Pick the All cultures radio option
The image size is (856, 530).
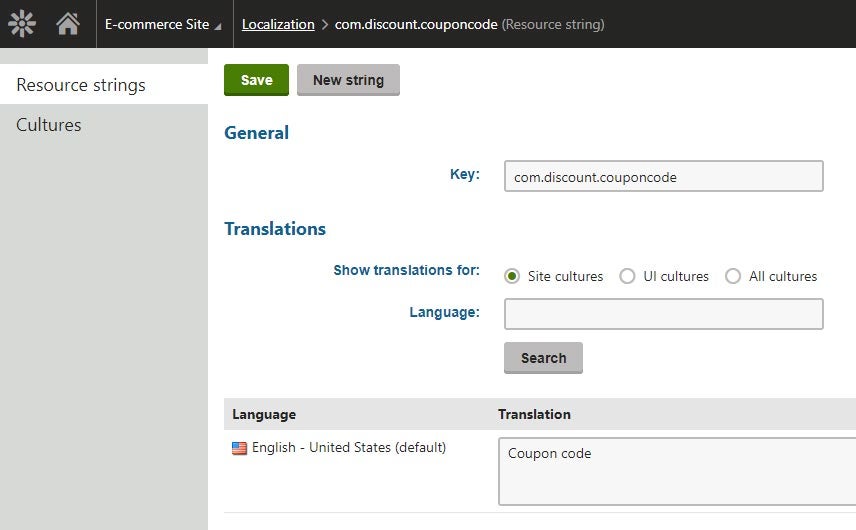(x=733, y=276)
